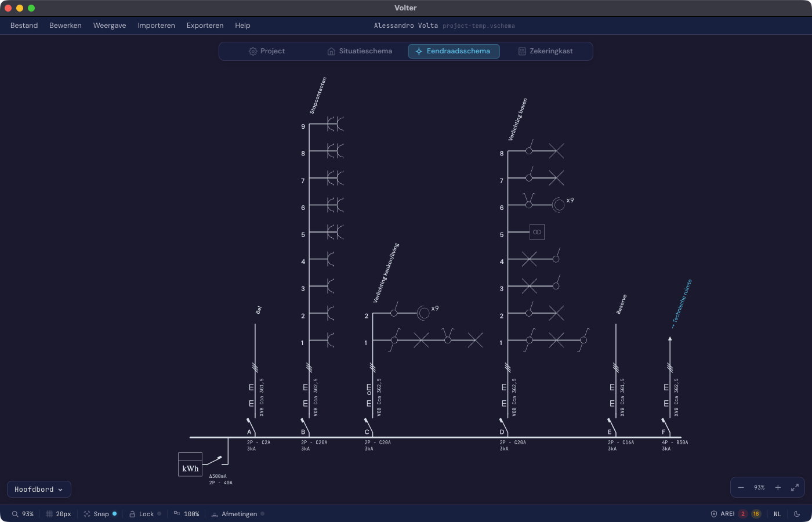Screen dimensions: 812x522
Task: Click the kWh meter symbol
Action: coord(190,465)
